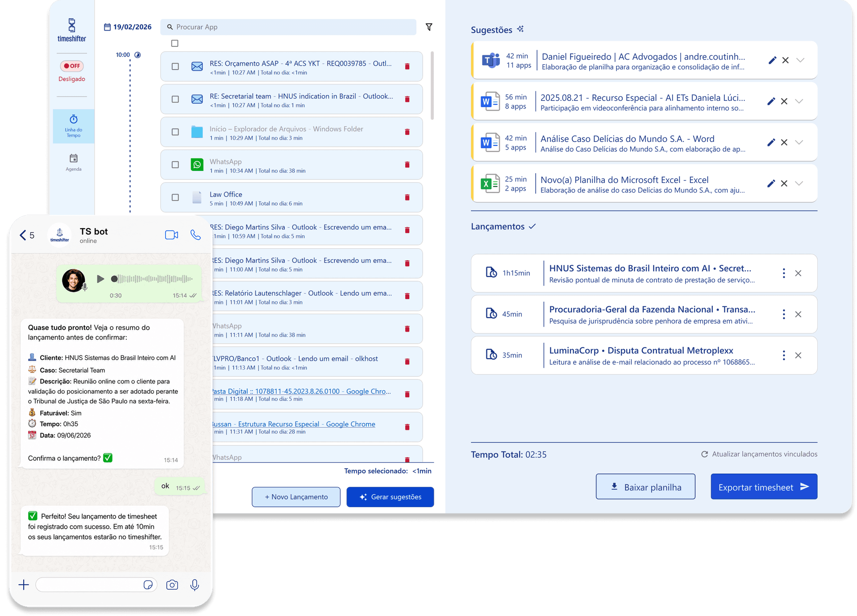Expand the Análise Caso Delícias suggestion chevron
The image size is (857, 616).
799,142
